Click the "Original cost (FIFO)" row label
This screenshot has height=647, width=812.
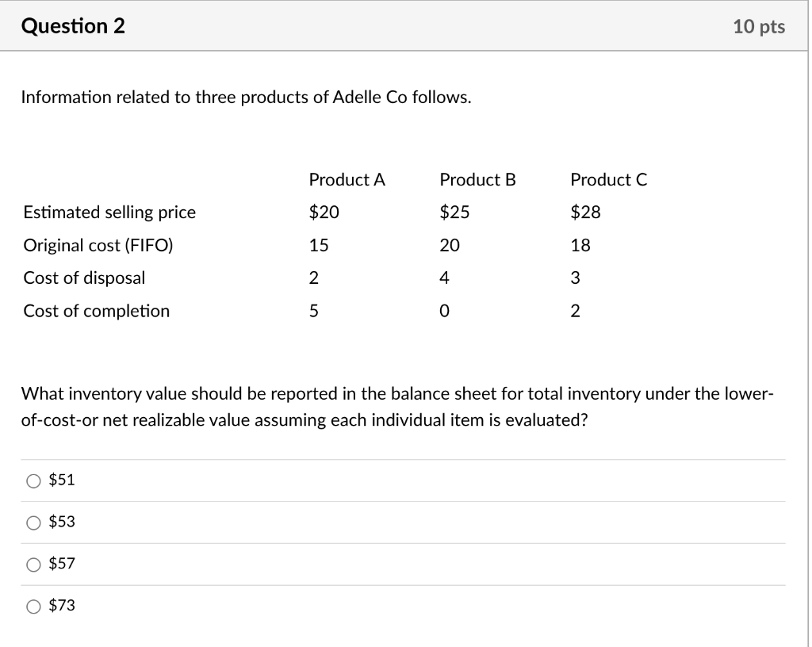[98, 245]
